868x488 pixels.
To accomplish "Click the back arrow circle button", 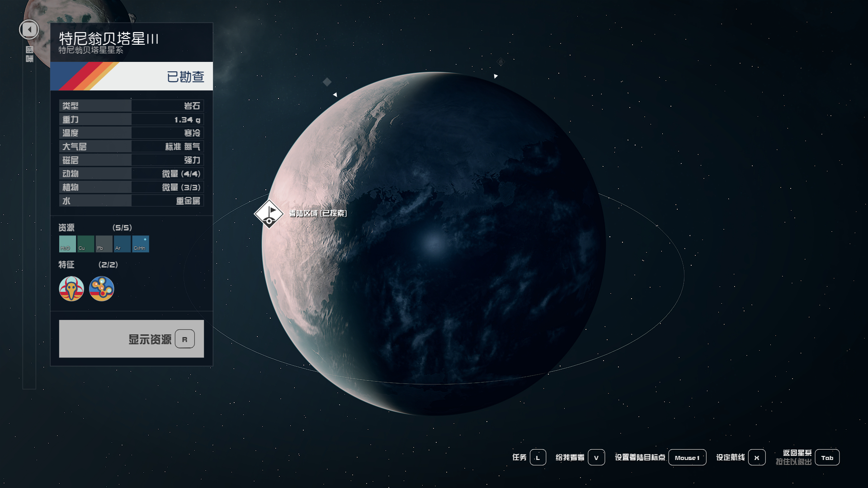I will [29, 30].
